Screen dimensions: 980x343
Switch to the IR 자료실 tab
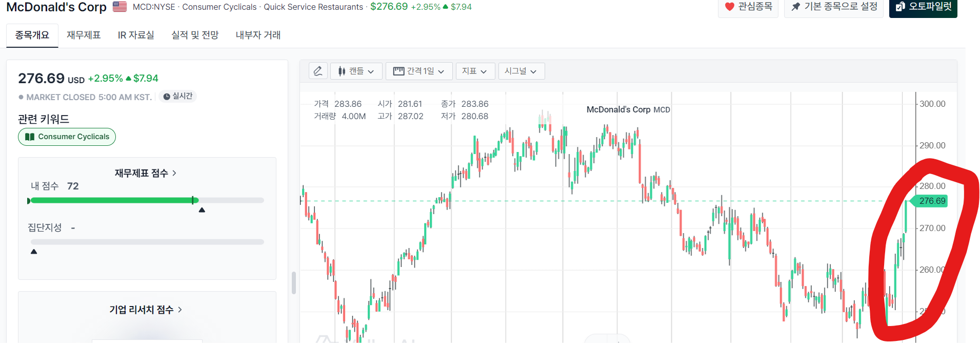[136, 35]
